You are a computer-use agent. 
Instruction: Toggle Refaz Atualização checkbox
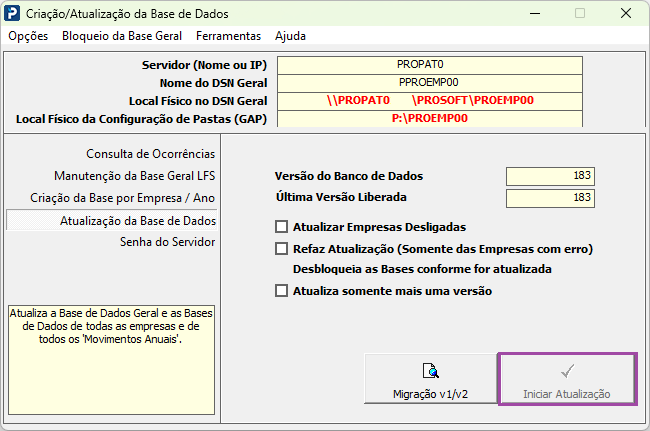coord(281,249)
